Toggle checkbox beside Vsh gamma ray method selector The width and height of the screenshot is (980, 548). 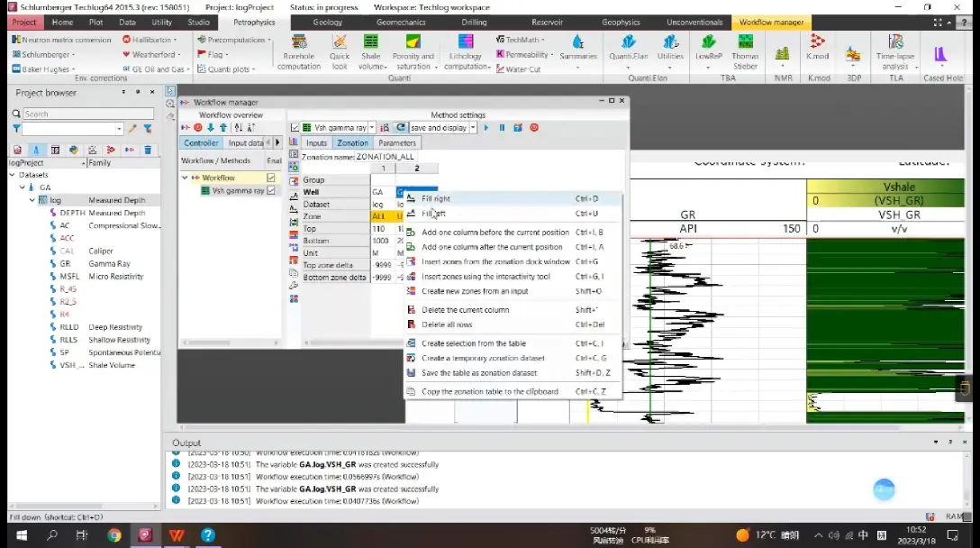tap(295, 128)
